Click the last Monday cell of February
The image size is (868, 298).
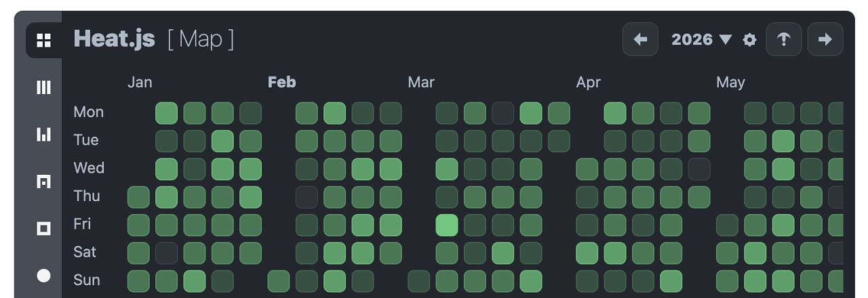click(x=391, y=113)
